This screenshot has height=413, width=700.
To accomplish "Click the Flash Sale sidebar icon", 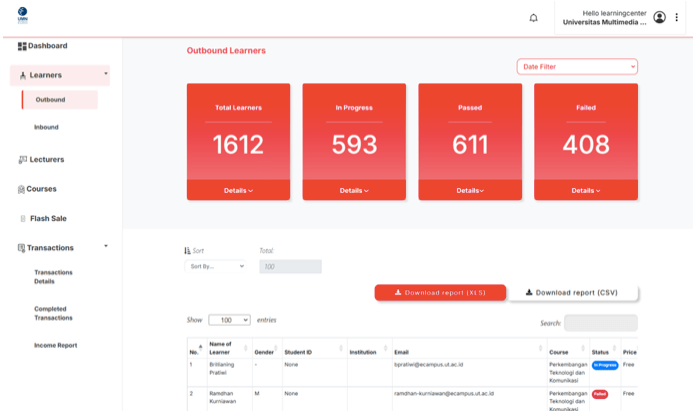I will tap(22, 218).
